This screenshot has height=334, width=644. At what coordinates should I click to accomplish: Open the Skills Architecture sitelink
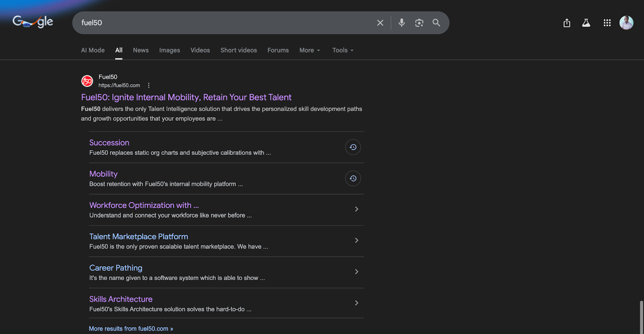[121, 299]
